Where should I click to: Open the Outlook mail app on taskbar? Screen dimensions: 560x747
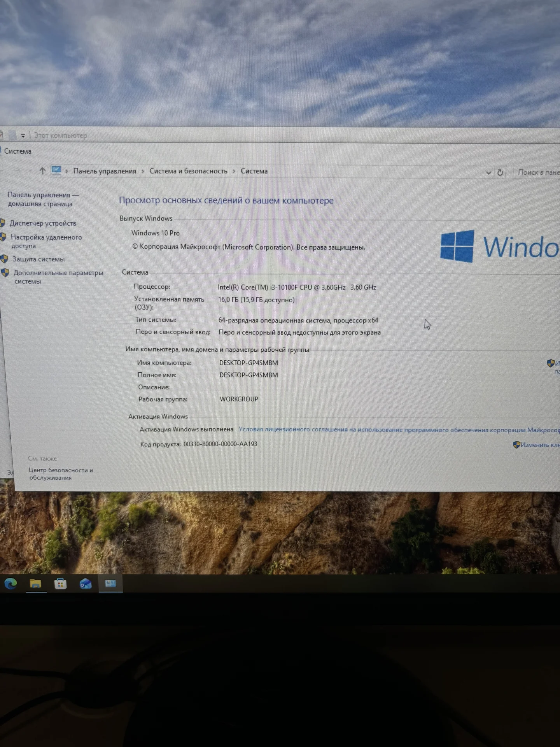(86, 584)
